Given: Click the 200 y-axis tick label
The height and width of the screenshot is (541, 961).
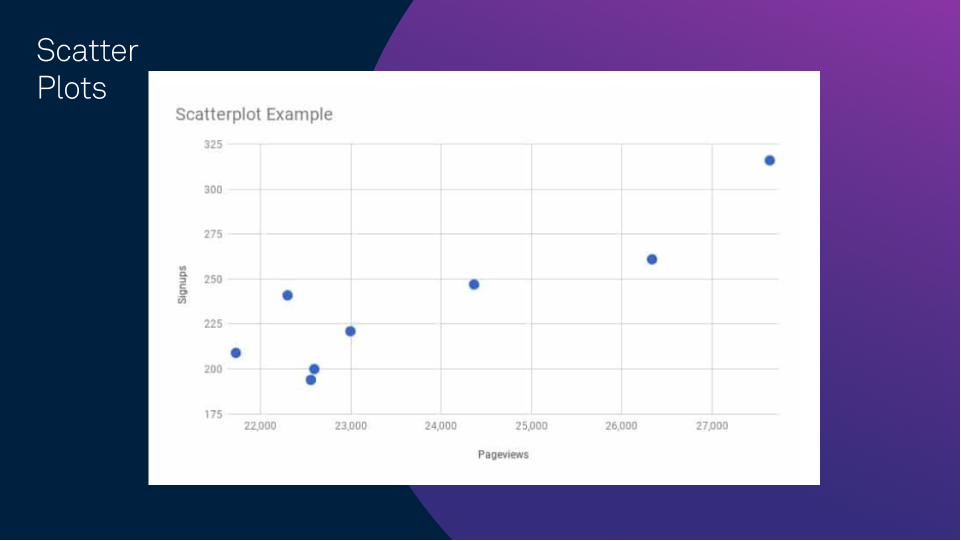Looking at the screenshot, I should click(213, 369).
